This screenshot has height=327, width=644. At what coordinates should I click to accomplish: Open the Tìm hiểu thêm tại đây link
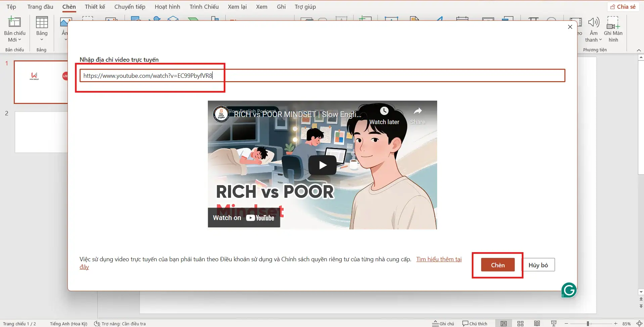click(439, 259)
